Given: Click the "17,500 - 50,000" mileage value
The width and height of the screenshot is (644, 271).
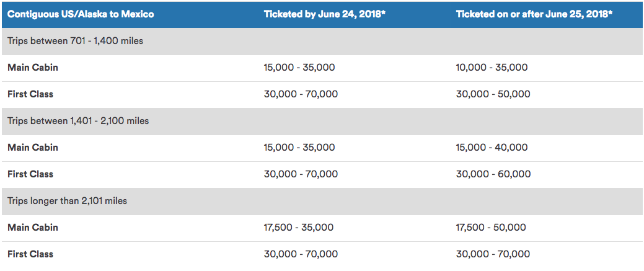Looking at the screenshot, I should pyautogui.click(x=491, y=228).
